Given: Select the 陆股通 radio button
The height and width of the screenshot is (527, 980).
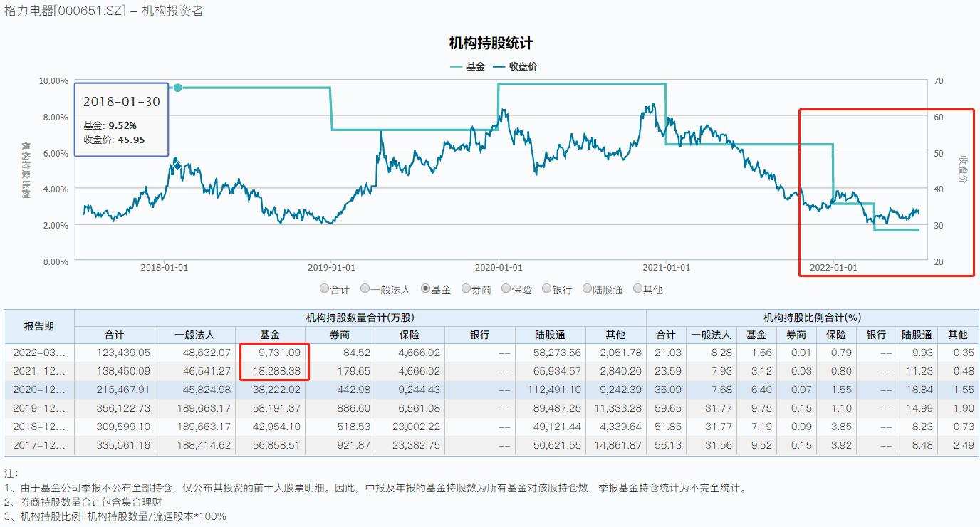Looking at the screenshot, I should pyautogui.click(x=588, y=289).
